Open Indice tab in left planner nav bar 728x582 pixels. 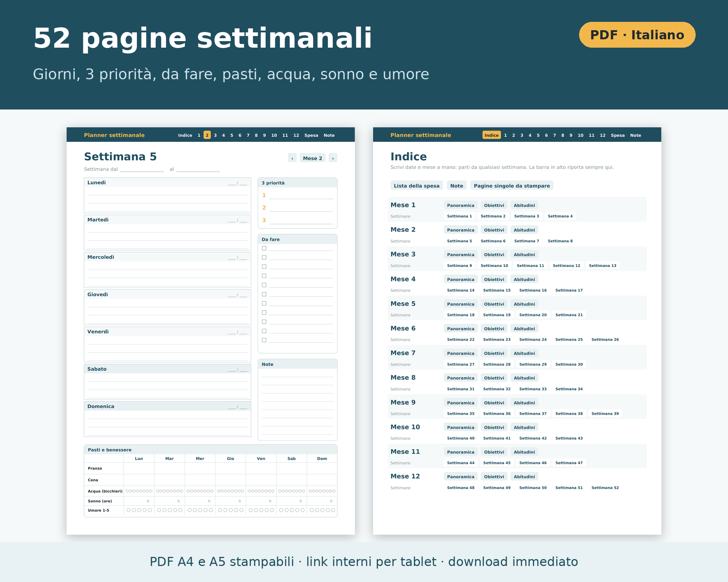tap(185, 135)
